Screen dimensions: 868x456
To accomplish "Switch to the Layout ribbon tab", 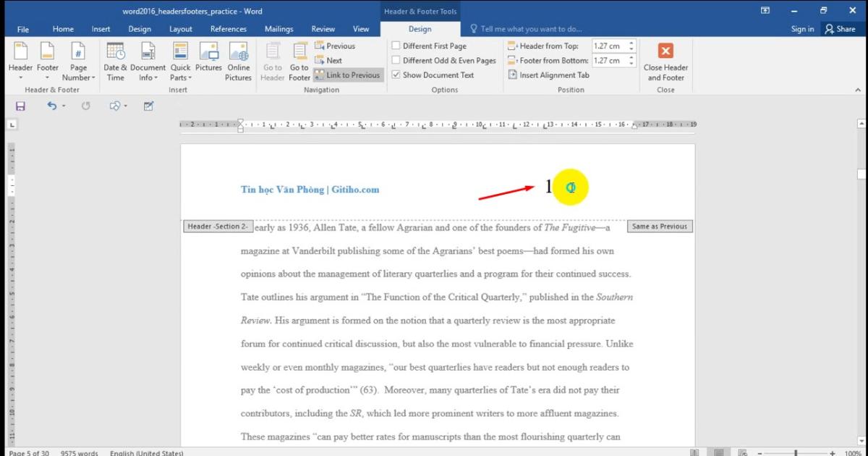I will [181, 29].
